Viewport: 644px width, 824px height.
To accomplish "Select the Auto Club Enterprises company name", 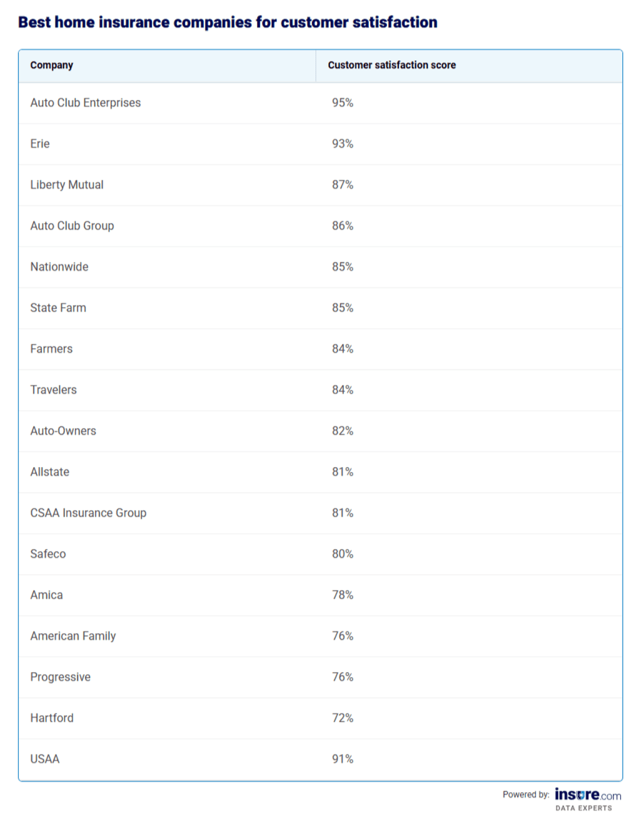I will 85,103.
